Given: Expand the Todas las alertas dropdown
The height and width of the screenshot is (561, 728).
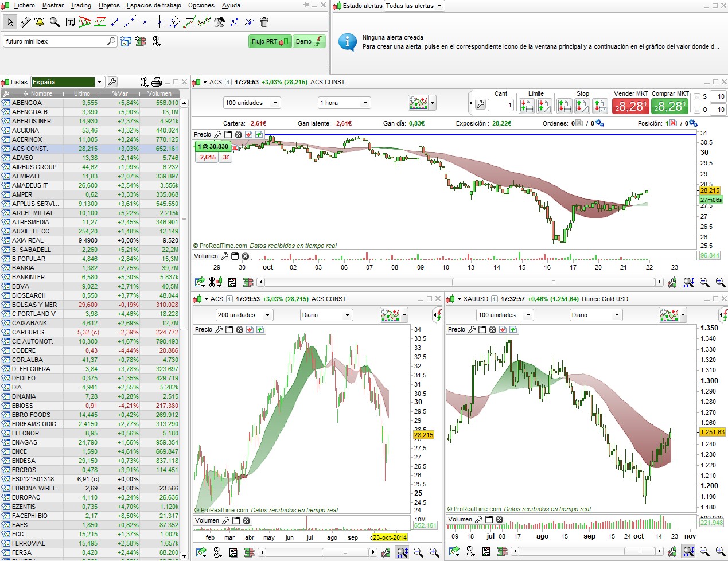Looking at the screenshot, I should [x=414, y=6].
